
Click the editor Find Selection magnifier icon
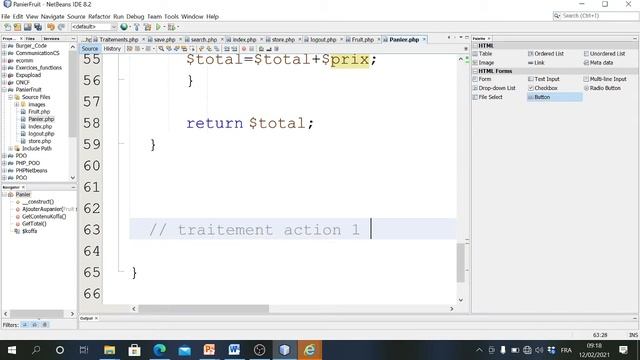[161, 49]
